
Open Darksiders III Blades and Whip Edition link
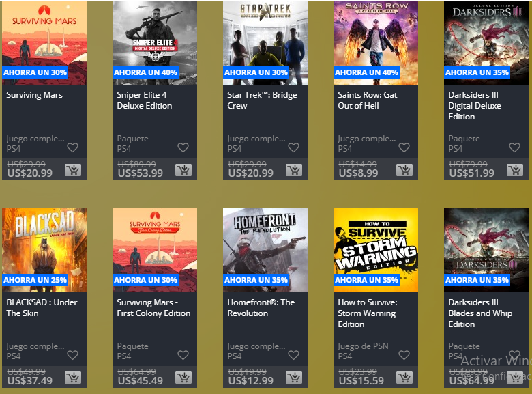tap(480, 313)
